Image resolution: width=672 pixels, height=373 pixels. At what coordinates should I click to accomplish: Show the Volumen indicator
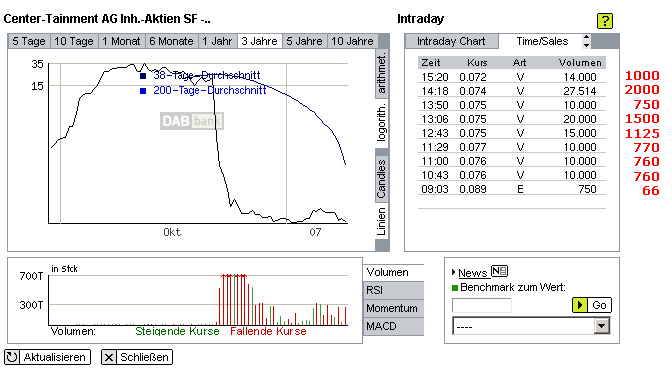[393, 272]
